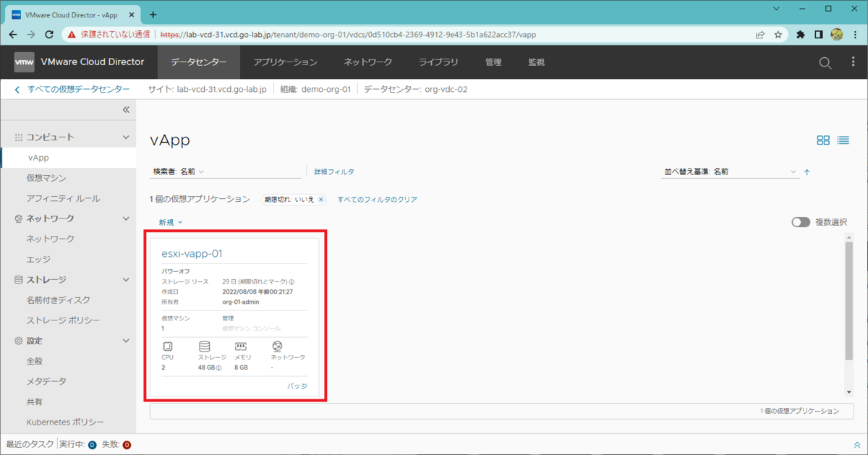Click the browser reload icon
This screenshot has width=868, height=455.
click(49, 34)
